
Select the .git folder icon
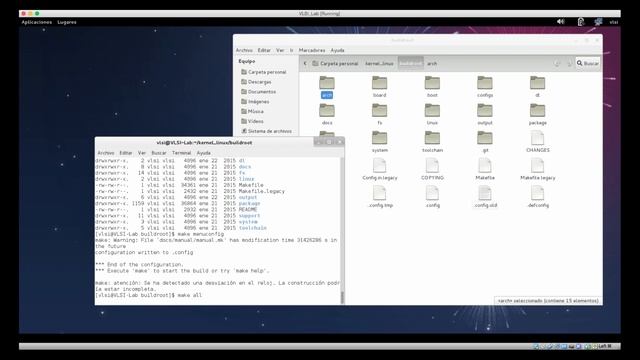click(484, 138)
